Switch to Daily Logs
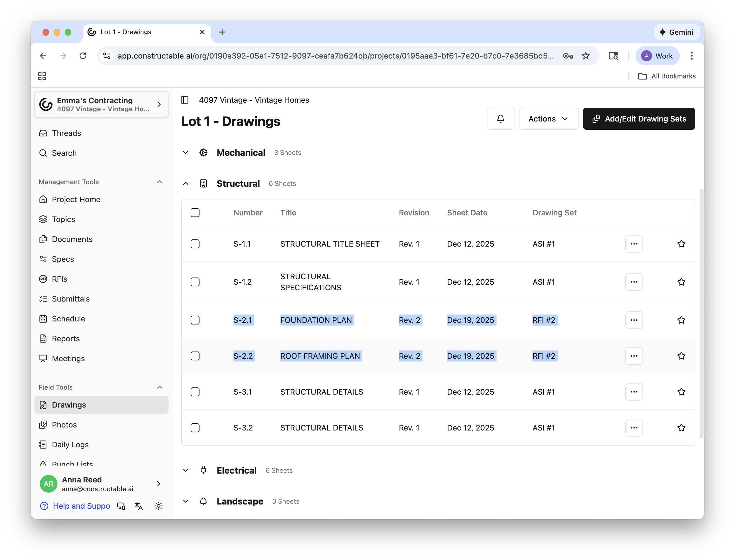The image size is (735, 560). 101,445
